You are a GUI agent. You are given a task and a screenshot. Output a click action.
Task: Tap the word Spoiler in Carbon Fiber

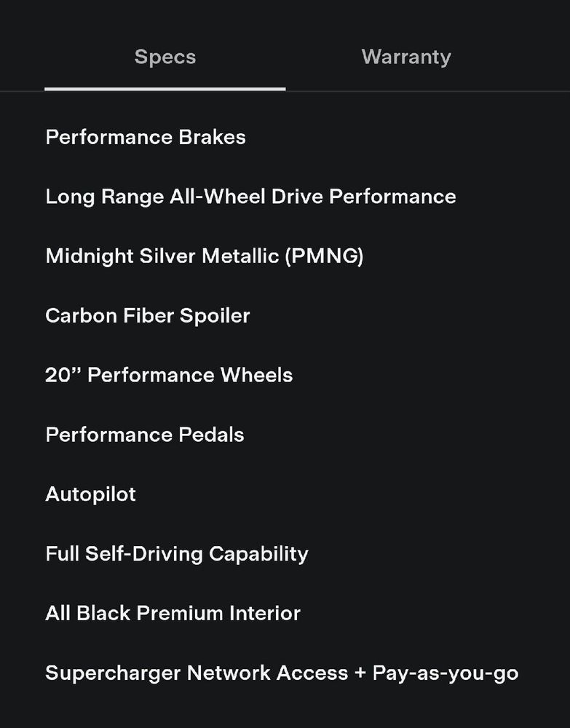[x=215, y=316]
